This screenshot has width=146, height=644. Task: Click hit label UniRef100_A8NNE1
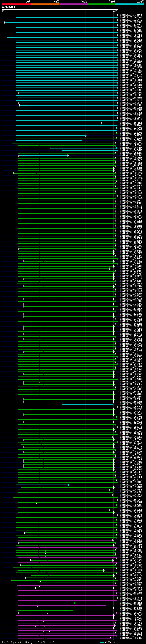(131, 540)
